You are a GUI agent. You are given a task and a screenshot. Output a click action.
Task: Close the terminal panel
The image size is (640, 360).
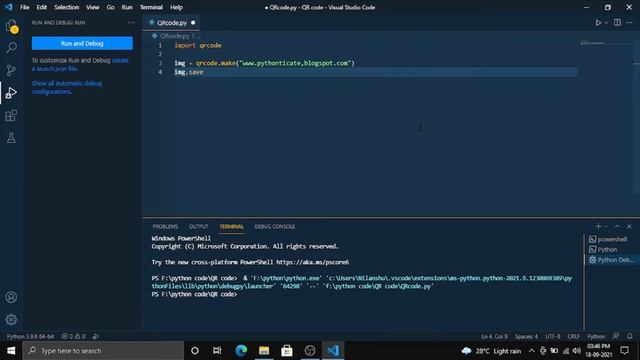click(x=629, y=226)
